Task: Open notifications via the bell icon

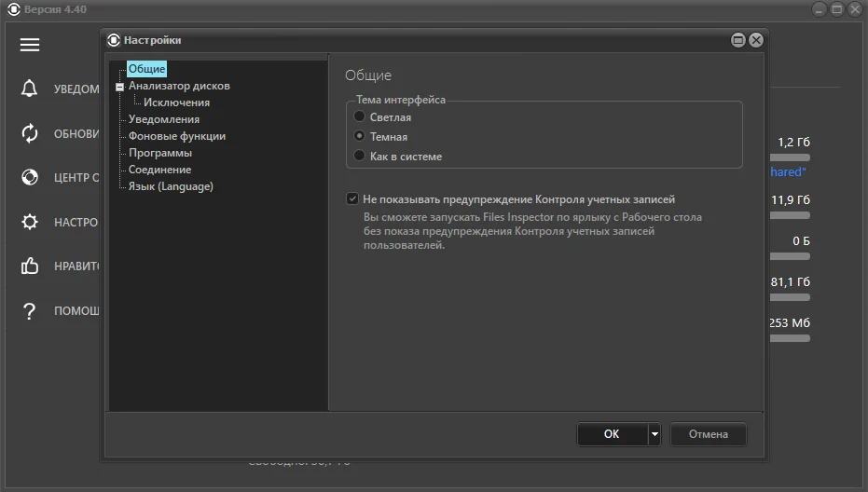Action: [x=30, y=89]
